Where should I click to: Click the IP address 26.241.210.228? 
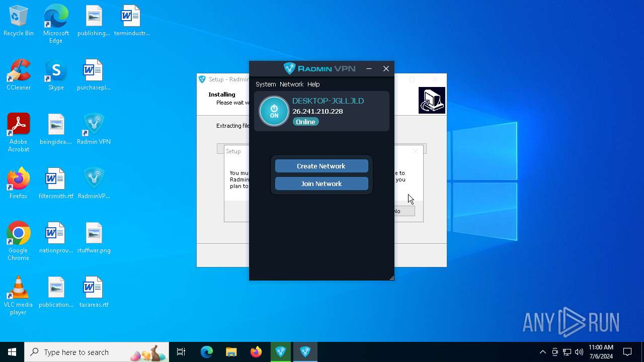click(317, 112)
